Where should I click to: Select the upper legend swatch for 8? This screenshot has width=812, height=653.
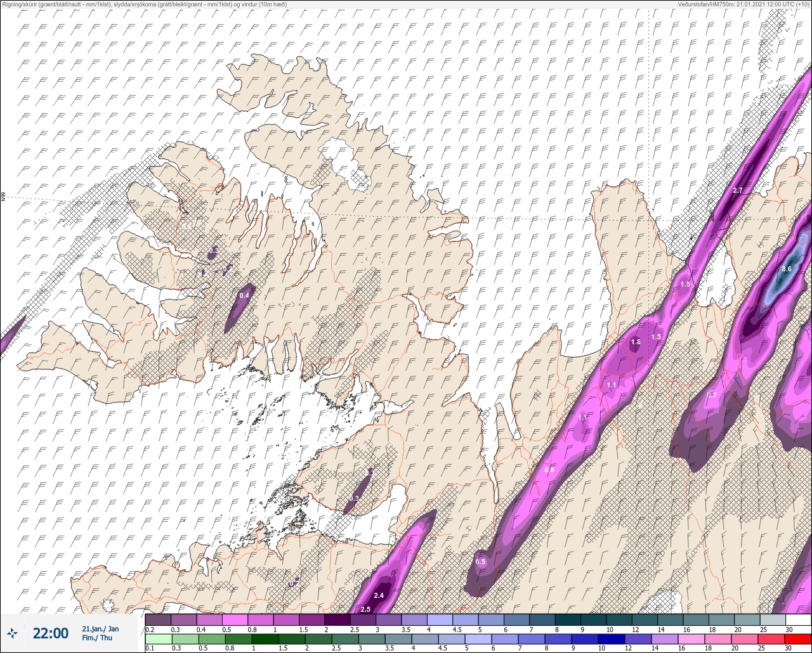tap(568, 619)
